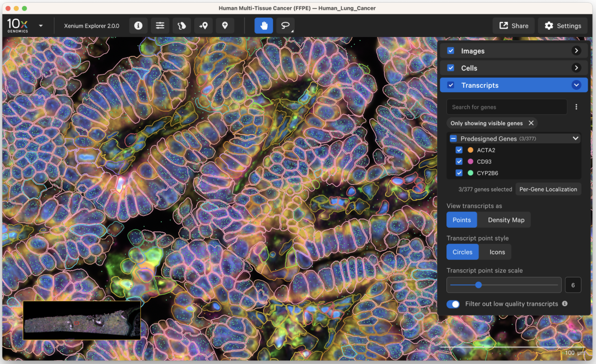Image resolution: width=596 pixels, height=364 pixels.
Task: Expand the Images panel chevron
Action: (x=576, y=51)
